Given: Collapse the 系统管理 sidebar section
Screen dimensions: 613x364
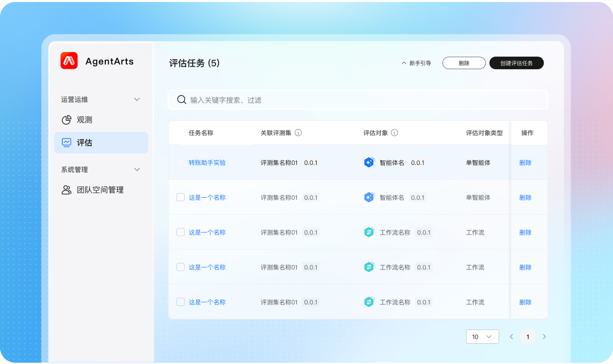Looking at the screenshot, I should point(137,170).
